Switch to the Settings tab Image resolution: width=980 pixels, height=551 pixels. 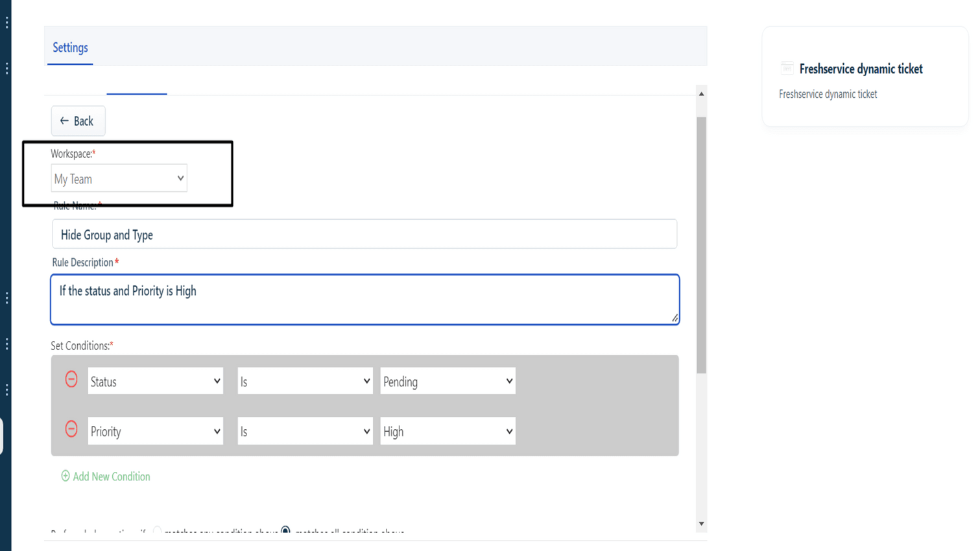(x=69, y=47)
